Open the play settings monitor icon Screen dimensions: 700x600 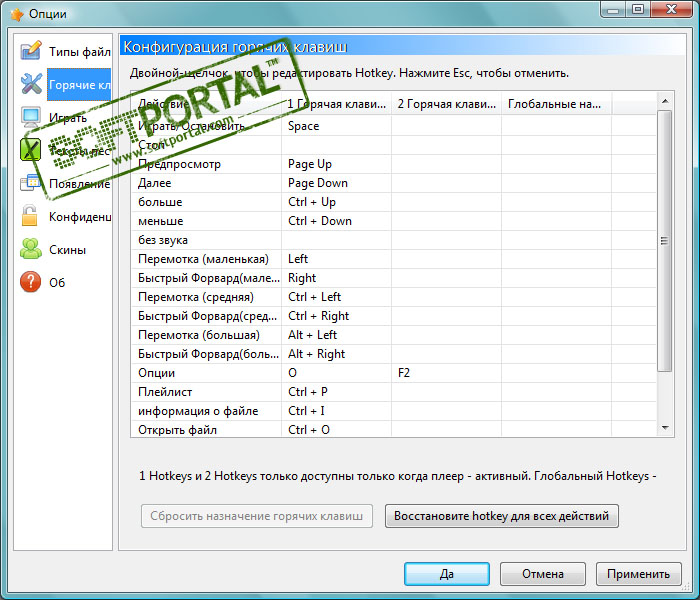point(31,117)
